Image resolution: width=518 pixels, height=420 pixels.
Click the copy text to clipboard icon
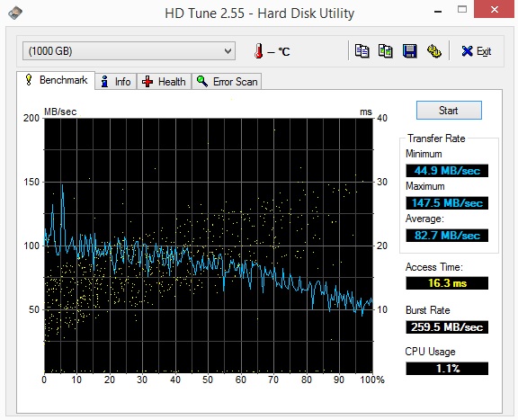pos(362,51)
